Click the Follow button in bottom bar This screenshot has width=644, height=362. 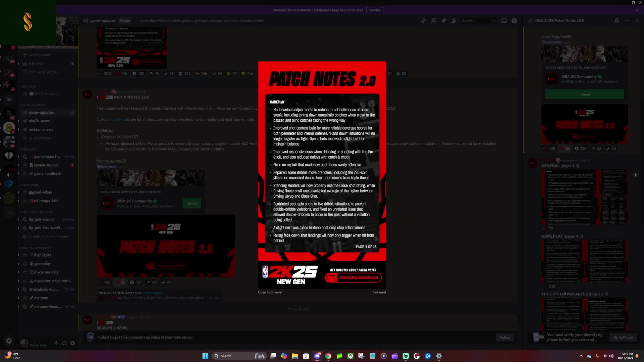tap(505, 338)
